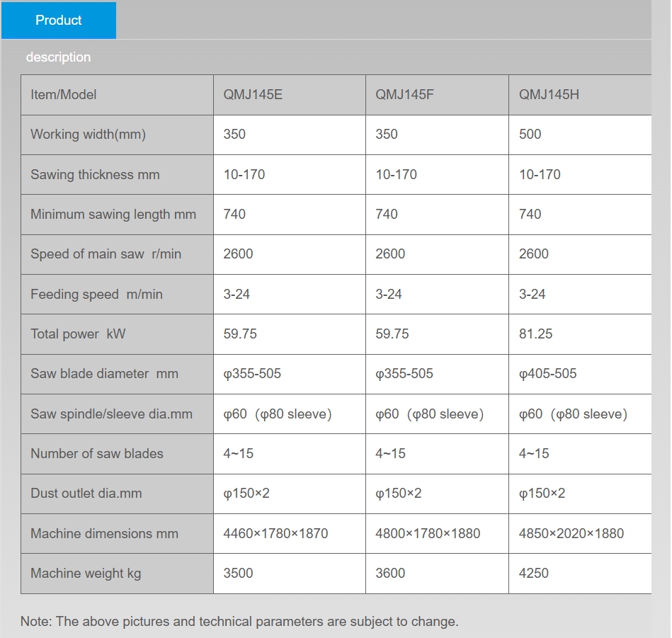Click the Feeding speed m/min label
Image resolution: width=672 pixels, height=638 pixels.
point(96,295)
